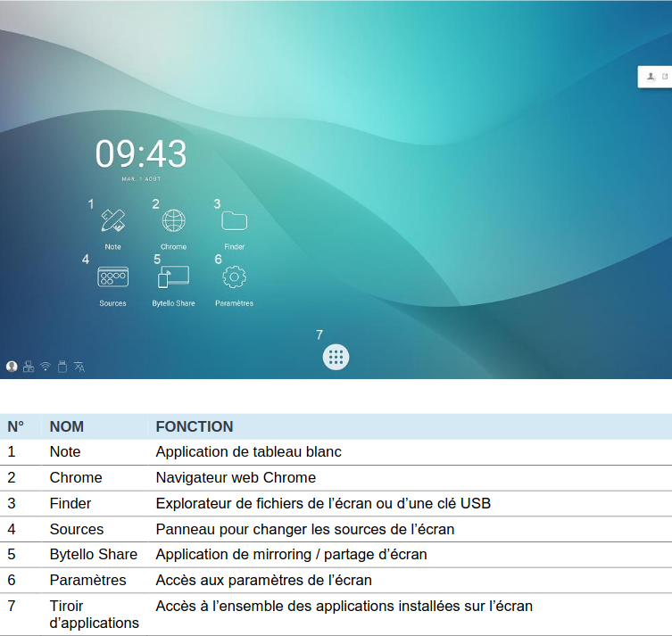
Task: Open the Sources input panel
Action: point(112,277)
